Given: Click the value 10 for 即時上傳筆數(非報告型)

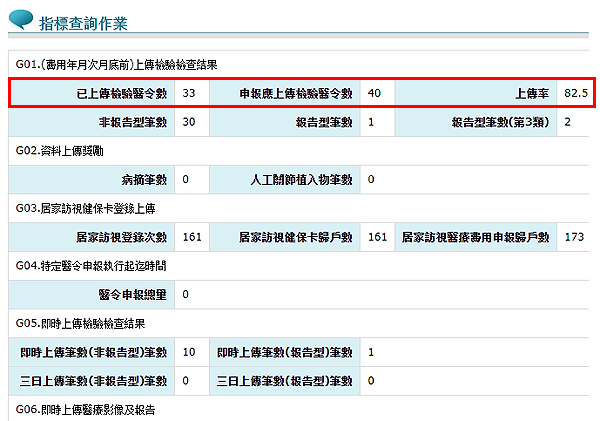Looking at the screenshot, I should [x=189, y=352].
